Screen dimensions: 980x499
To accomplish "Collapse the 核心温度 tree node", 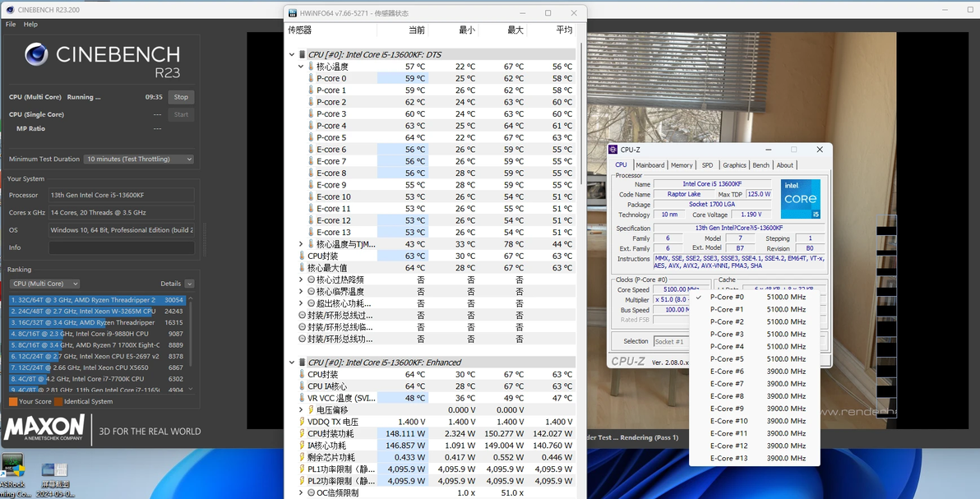I will pyautogui.click(x=301, y=67).
